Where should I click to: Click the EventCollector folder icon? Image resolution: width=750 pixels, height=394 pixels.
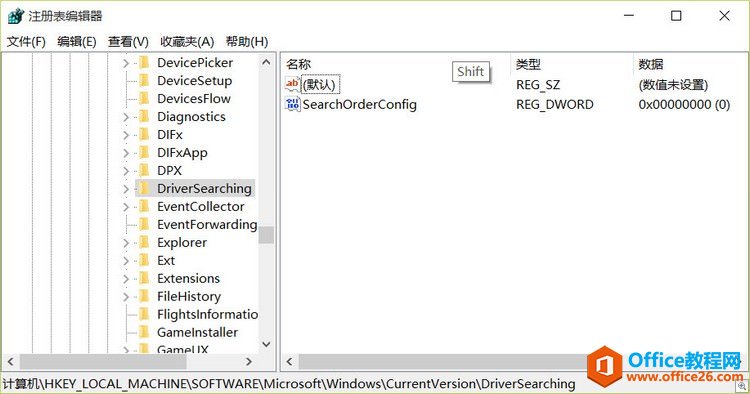(144, 207)
